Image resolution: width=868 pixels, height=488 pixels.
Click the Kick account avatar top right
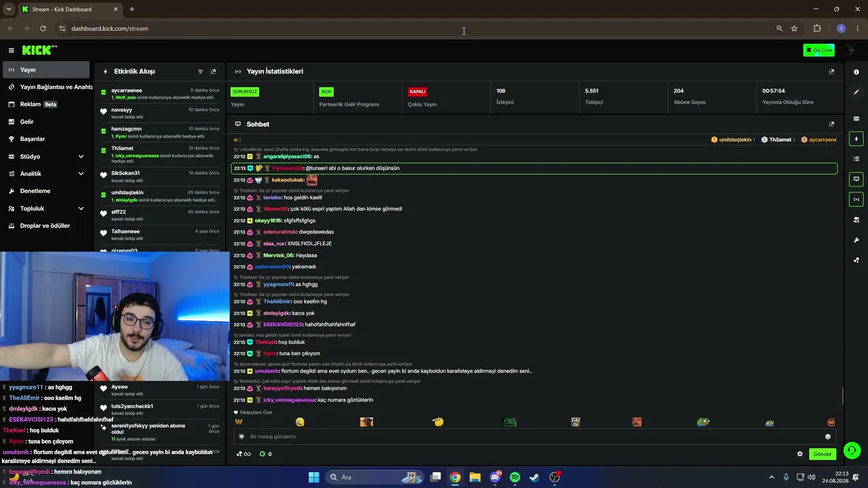850,50
